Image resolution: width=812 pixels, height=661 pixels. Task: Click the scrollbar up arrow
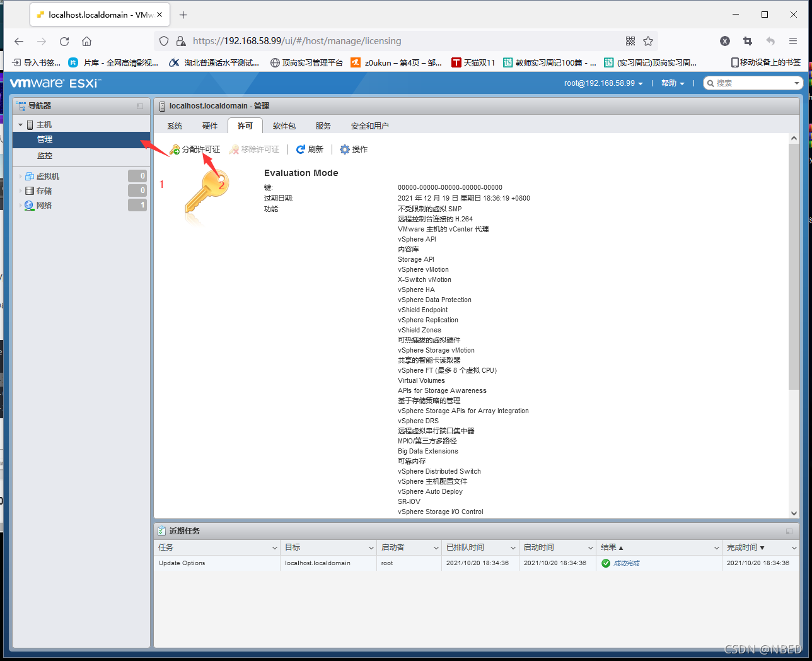pyautogui.click(x=794, y=138)
